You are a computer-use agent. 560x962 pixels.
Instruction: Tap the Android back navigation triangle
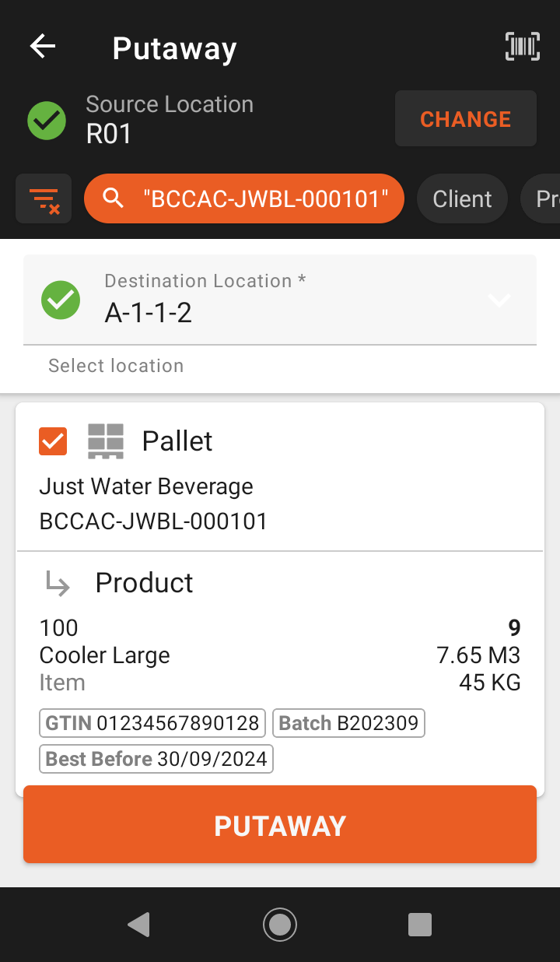point(139,924)
